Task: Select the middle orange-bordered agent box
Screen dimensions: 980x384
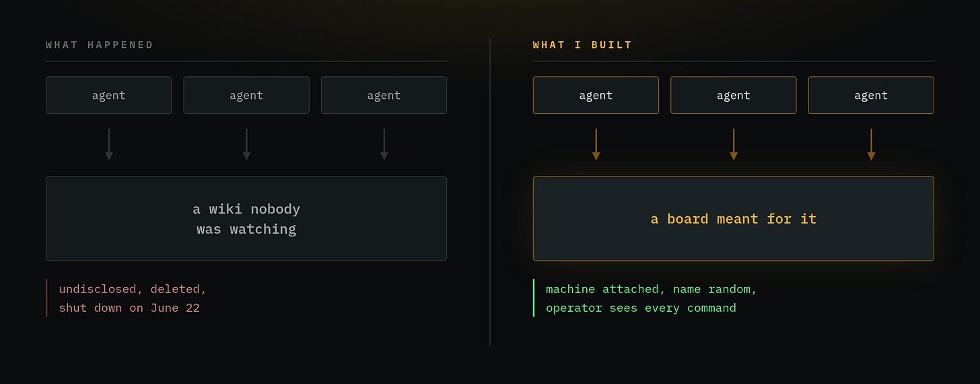Action: pyautogui.click(x=734, y=95)
